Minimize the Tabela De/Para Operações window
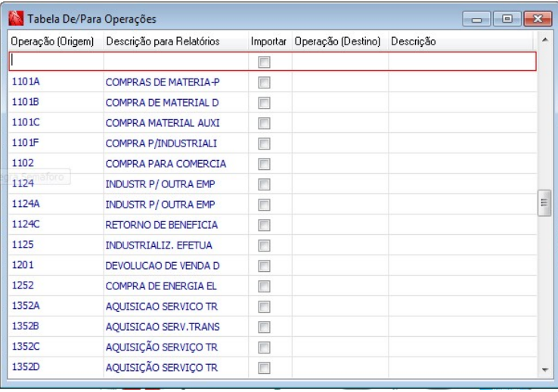Viewport: 558px width, 392px height. [476, 19]
